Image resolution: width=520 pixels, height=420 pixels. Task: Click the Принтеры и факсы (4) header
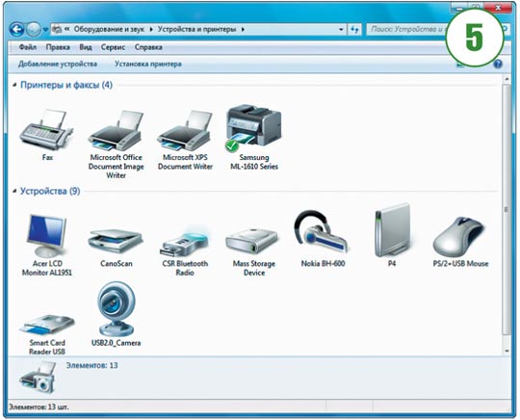click(x=66, y=85)
